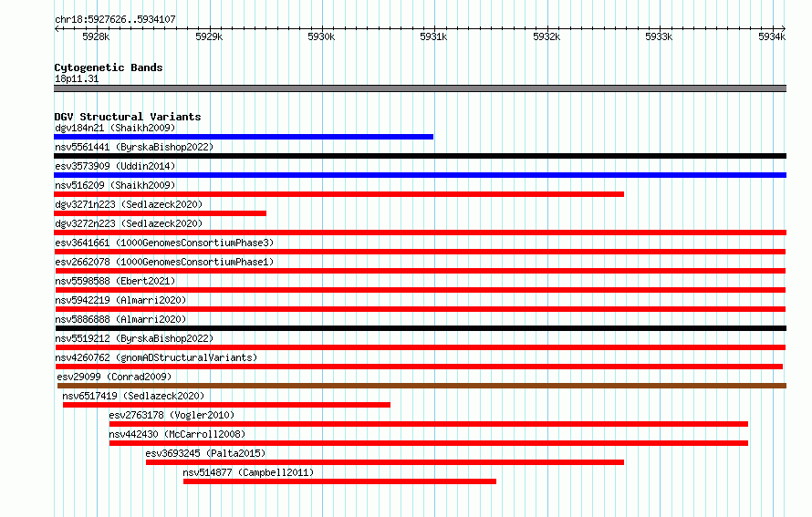Click the red nsv442430 variant bar
The height and width of the screenshot is (517, 812).
(429, 443)
